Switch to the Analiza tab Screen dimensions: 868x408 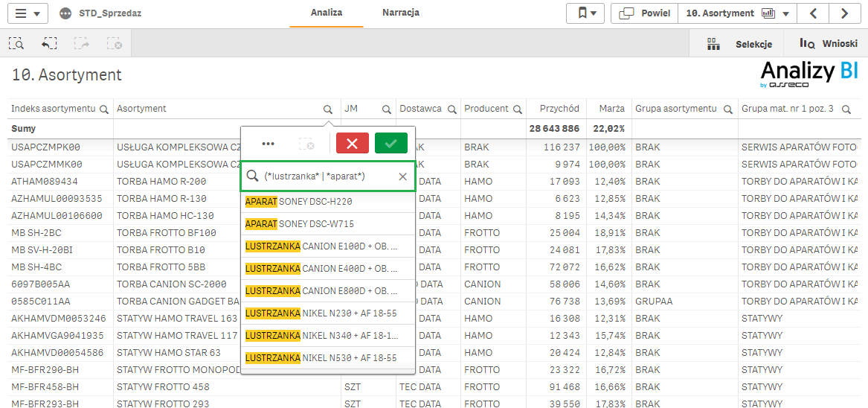326,13
